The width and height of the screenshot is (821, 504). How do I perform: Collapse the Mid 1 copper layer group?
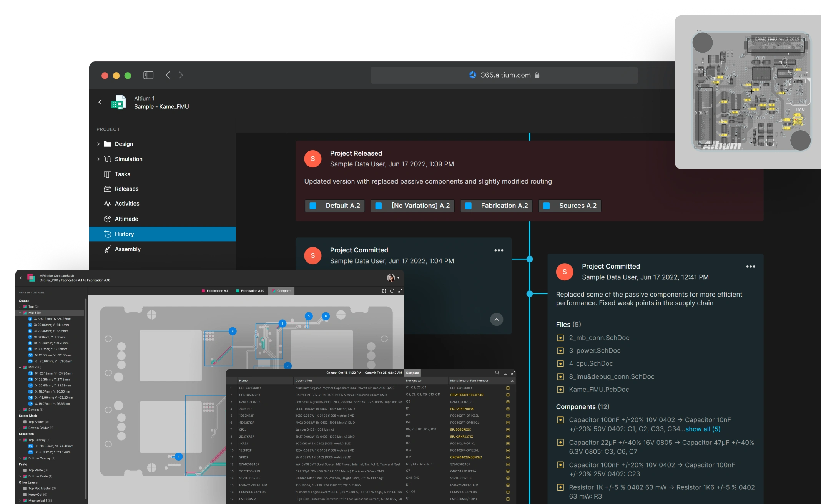tap(20, 313)
